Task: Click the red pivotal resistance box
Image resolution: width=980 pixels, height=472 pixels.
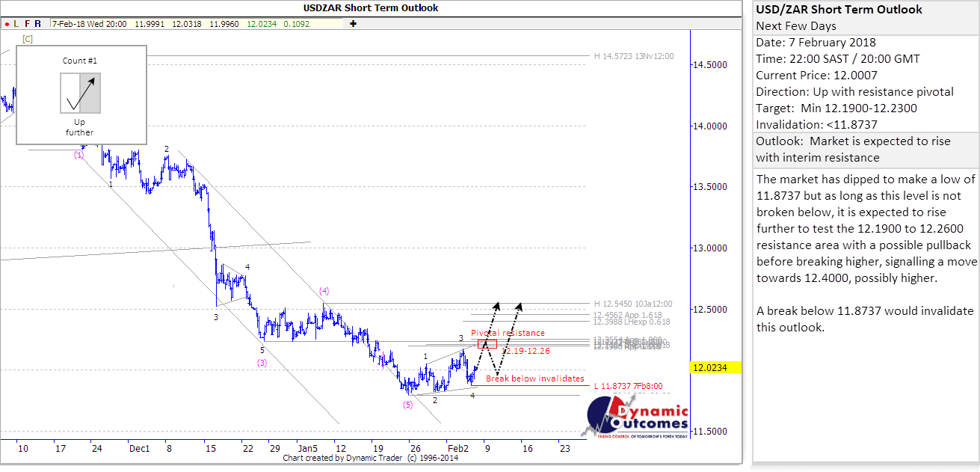Action: (487, 343)
